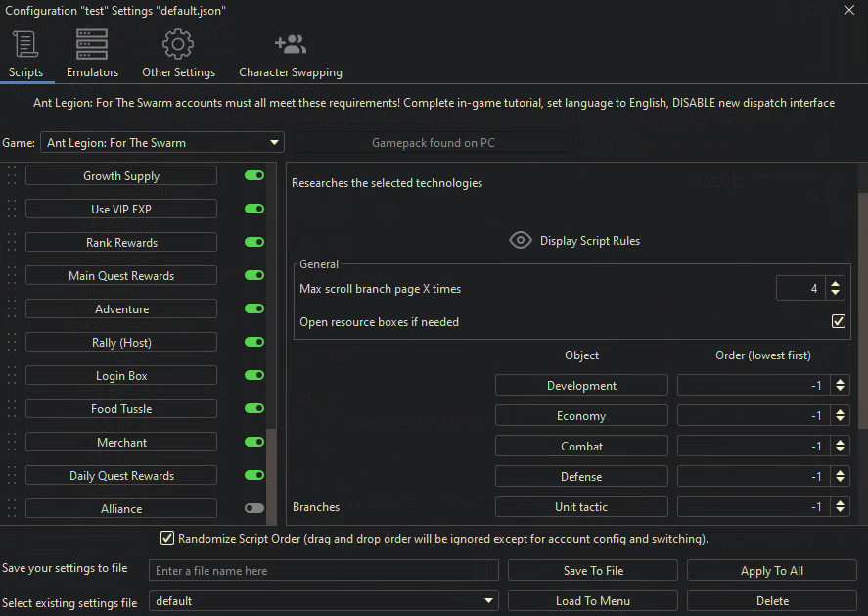Viewport: 868px width, 616px height.
Task: Select the Food Tussle script
Action: coord(121,409)
